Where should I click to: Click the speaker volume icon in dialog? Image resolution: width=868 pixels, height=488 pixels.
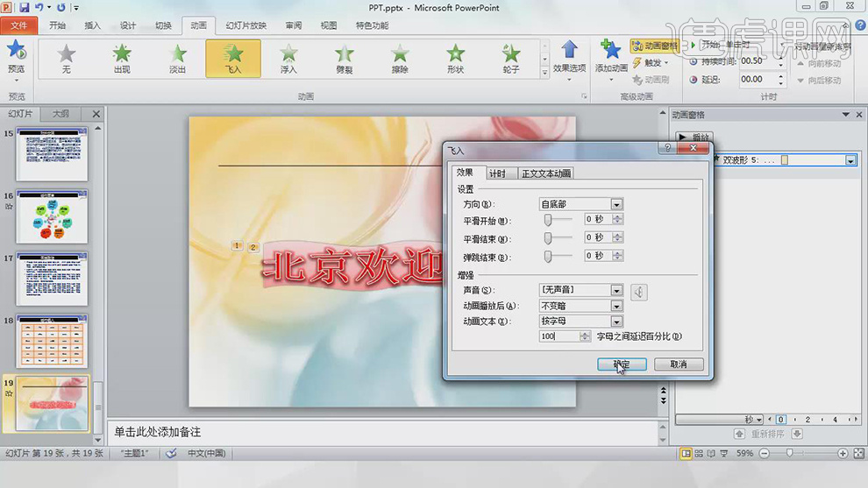[639, 292]
